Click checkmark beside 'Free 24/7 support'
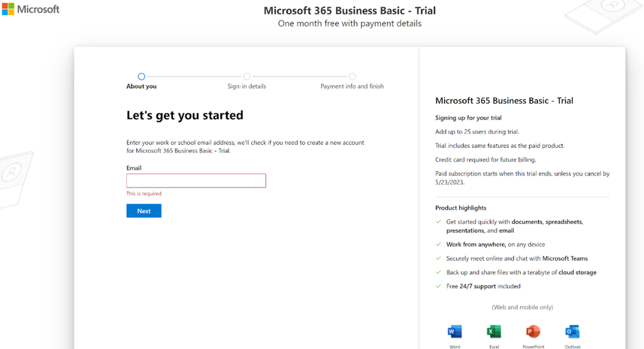The height and width of the screenshot is (349, 644). [x=438, y=286]
